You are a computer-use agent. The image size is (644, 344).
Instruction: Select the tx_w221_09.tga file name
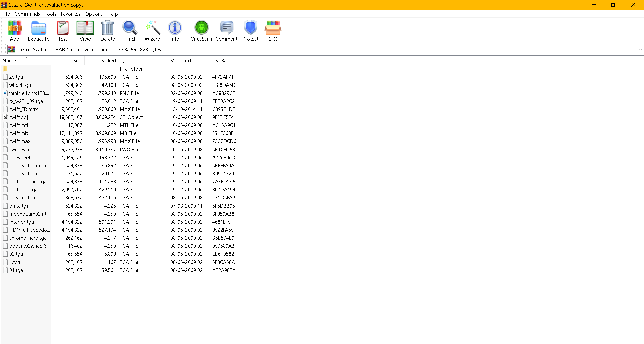click(26, 101)
